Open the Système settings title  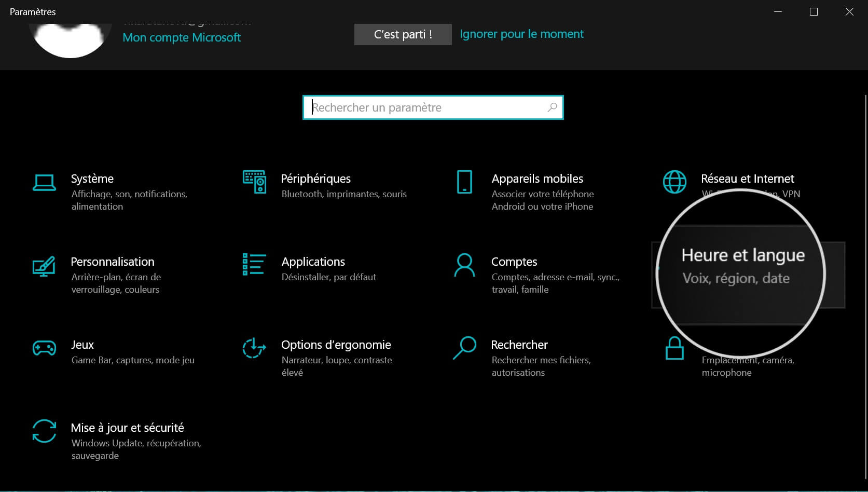pos(92,179)
